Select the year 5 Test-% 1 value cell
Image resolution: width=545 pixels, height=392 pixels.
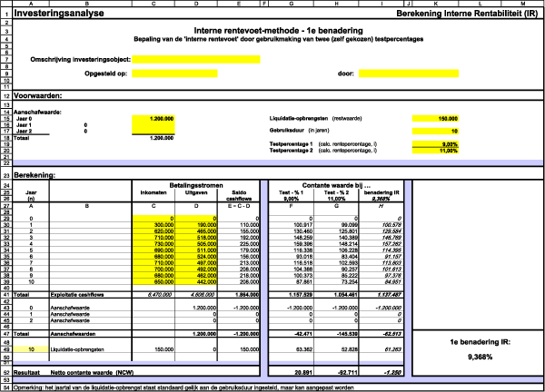pos(292,250)
